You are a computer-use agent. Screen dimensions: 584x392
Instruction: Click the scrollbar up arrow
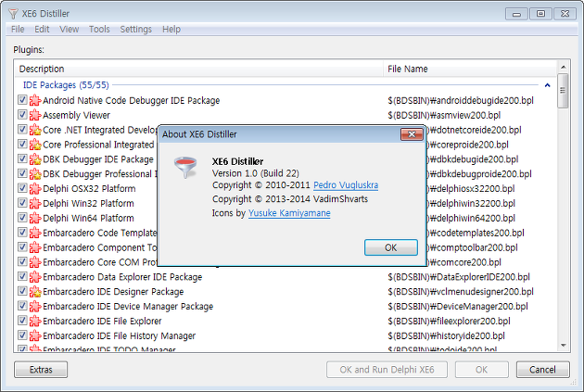[x=563, y=67]
